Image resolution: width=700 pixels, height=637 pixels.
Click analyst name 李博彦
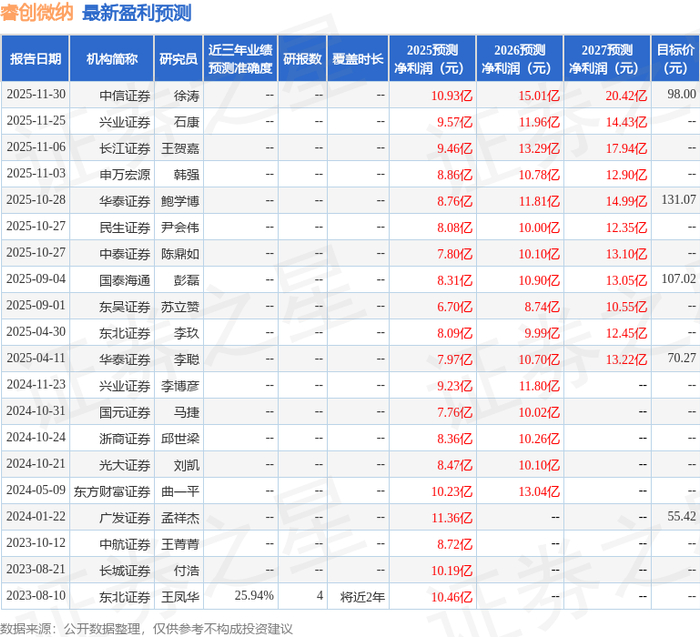(180, 385)
